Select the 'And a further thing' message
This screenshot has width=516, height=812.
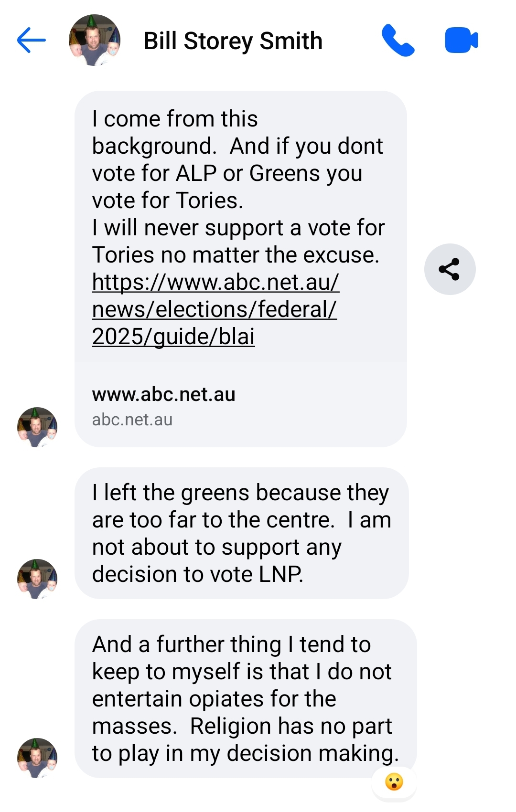[x=246, y=699]
